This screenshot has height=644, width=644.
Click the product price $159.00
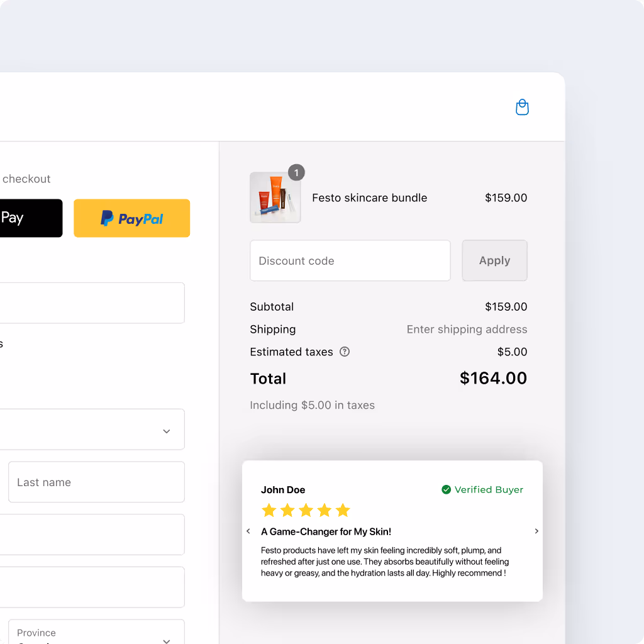click(x=506, y=198)
